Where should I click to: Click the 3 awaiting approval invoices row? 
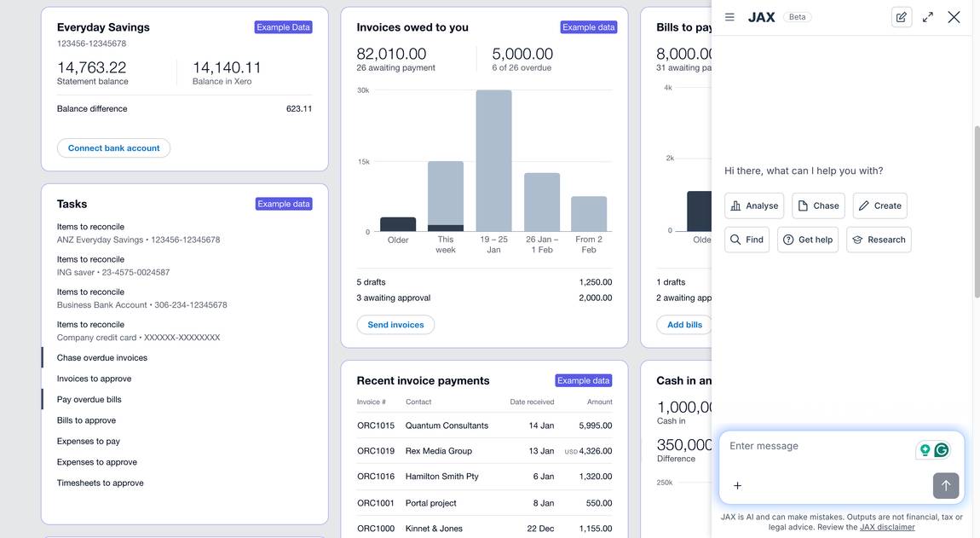click(484, 298)
